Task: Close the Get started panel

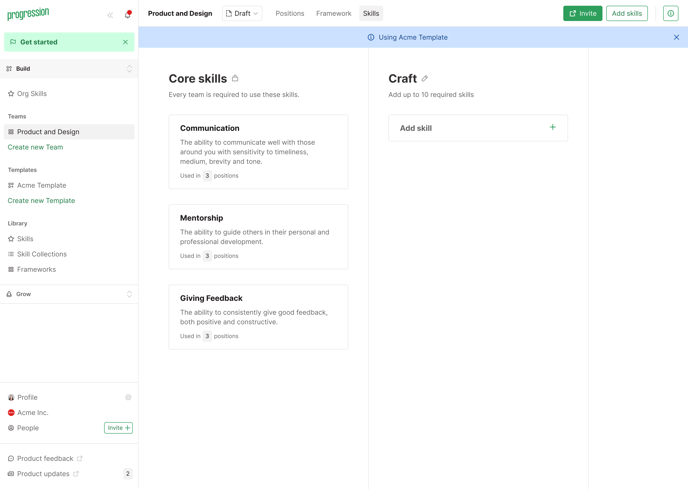Action: pos(125,42)
